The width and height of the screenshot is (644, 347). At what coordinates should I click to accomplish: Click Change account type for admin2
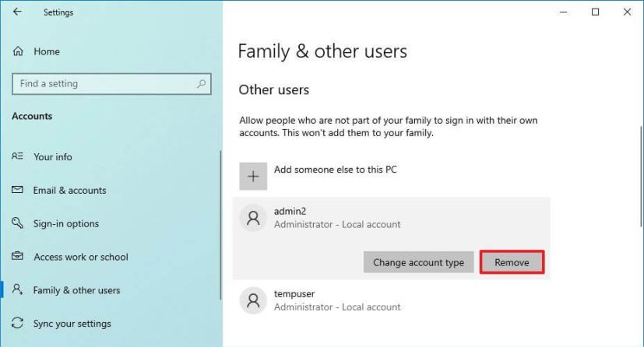click(x=418, y=262)
